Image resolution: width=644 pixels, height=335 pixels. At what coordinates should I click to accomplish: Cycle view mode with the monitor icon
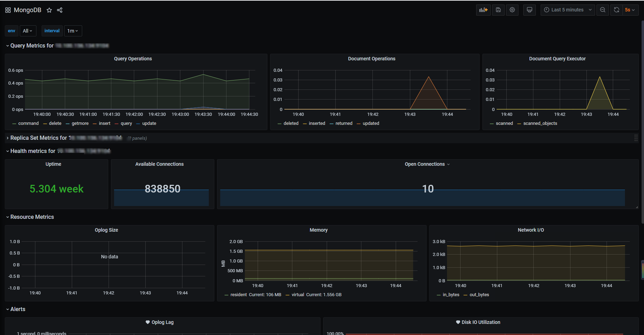point(530,10)
